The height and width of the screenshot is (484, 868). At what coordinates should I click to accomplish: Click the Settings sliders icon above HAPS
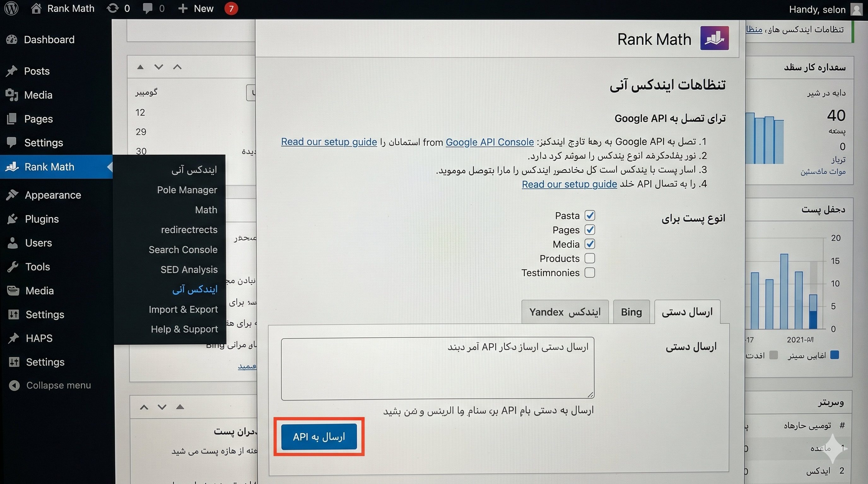click(14, 314)
